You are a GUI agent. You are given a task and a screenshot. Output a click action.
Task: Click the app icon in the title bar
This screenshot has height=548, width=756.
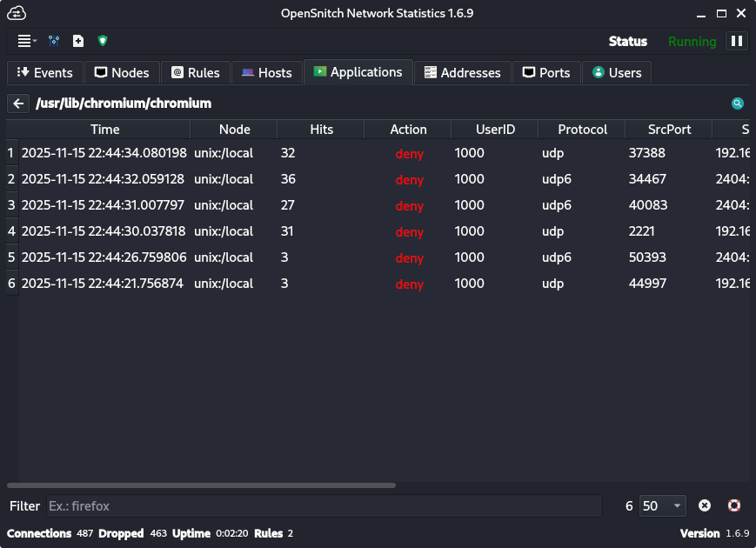click(16, 13)
